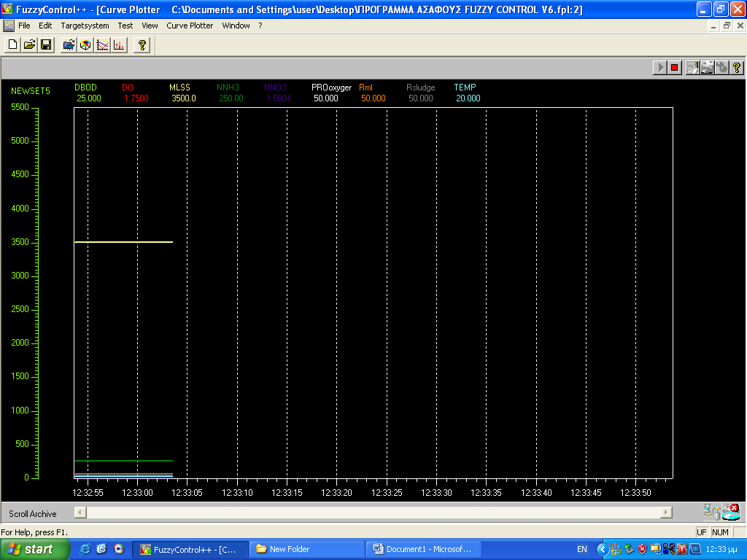Open the 3D graphics cube icon
747x560 pixels.
[85, 44]
